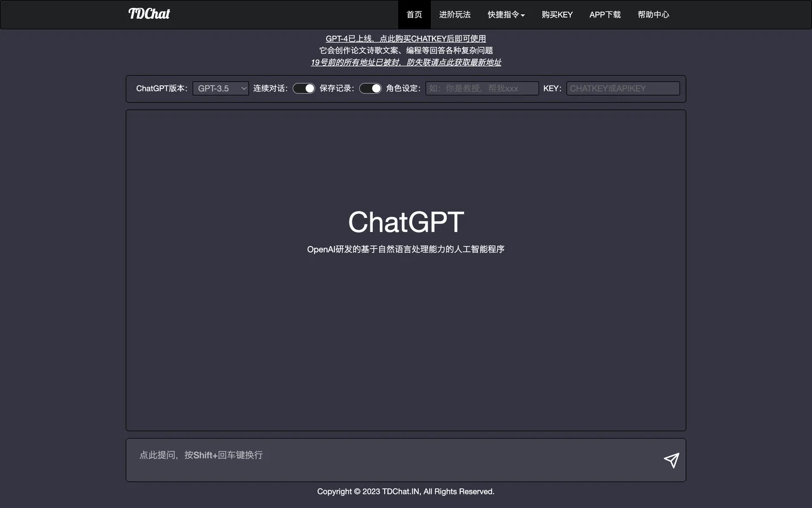The height and width of the screenshot is (508, 812).
Task: Focus the KEY input field
Action: tap(623, 89)
